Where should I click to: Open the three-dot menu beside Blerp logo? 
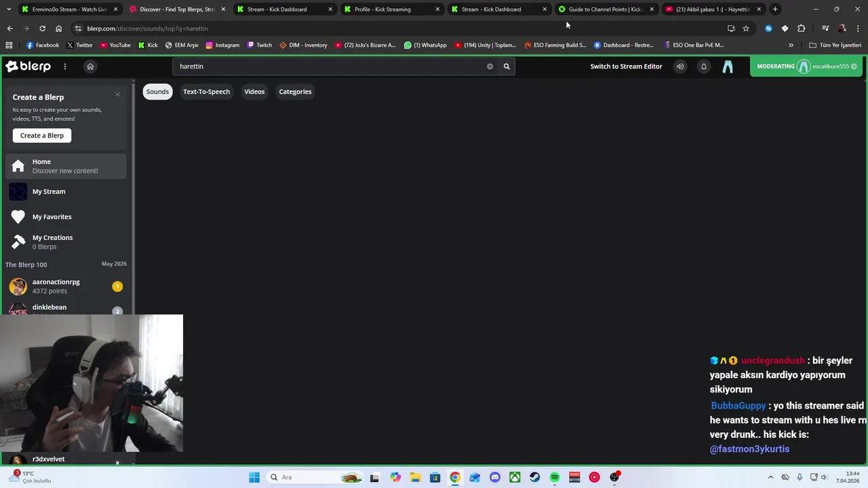(65, 66)
